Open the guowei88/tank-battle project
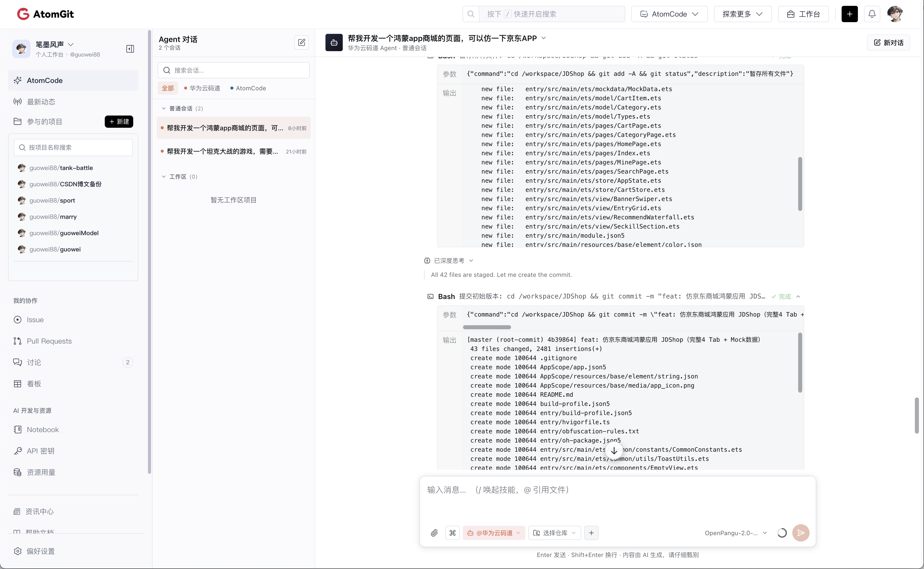This screenshot has height=569, width=924. tap(61, 168)
